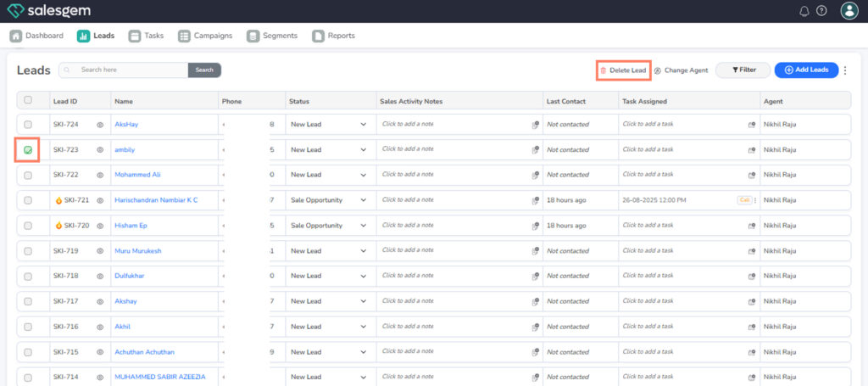Select the checkbox for lead SKI-720
The width and height of the screenshot is (868, 386).
click(28, 226)
